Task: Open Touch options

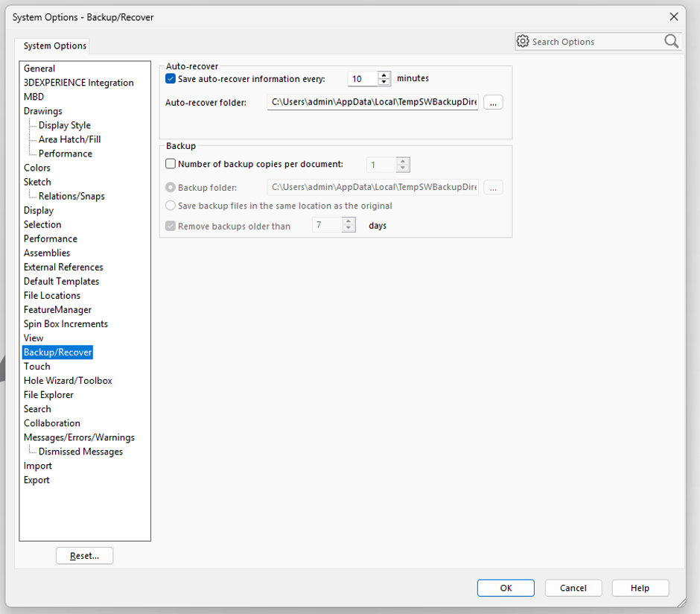Action: (37, 367)
